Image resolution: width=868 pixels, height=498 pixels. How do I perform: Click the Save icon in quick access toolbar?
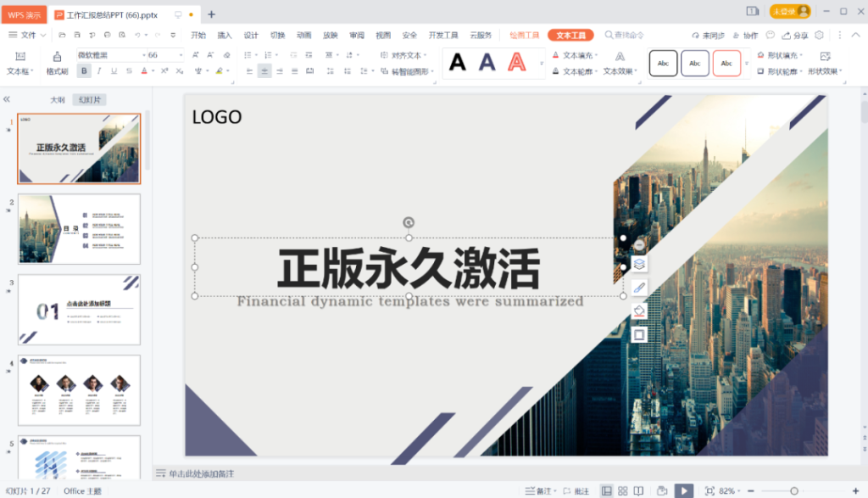tap(77, 35)
